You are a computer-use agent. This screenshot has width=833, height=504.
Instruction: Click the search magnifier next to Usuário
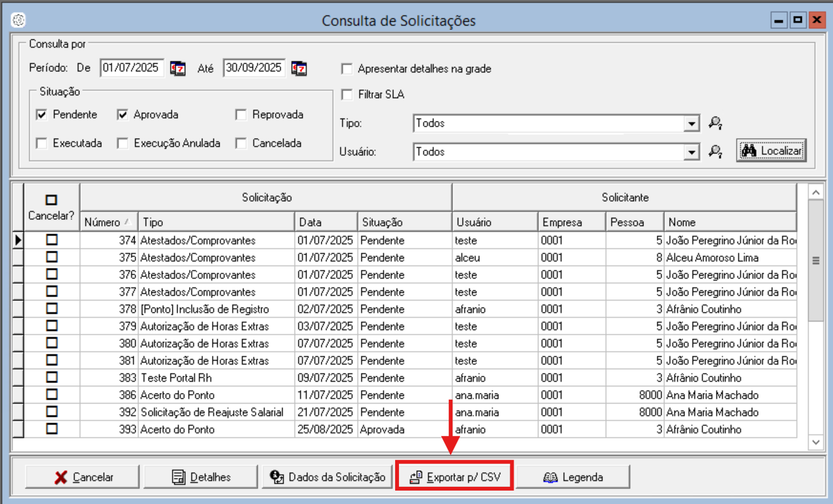coord(716,152)
